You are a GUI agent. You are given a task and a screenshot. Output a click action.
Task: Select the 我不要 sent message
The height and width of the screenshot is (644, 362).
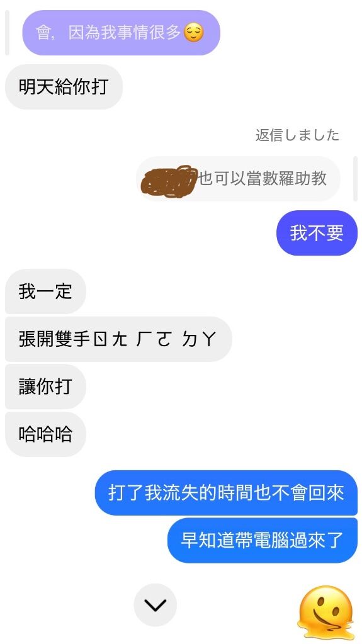point(317,233)
